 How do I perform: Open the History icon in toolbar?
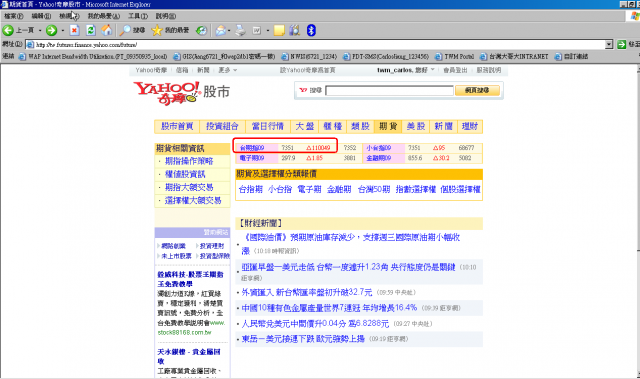(201, 30)
